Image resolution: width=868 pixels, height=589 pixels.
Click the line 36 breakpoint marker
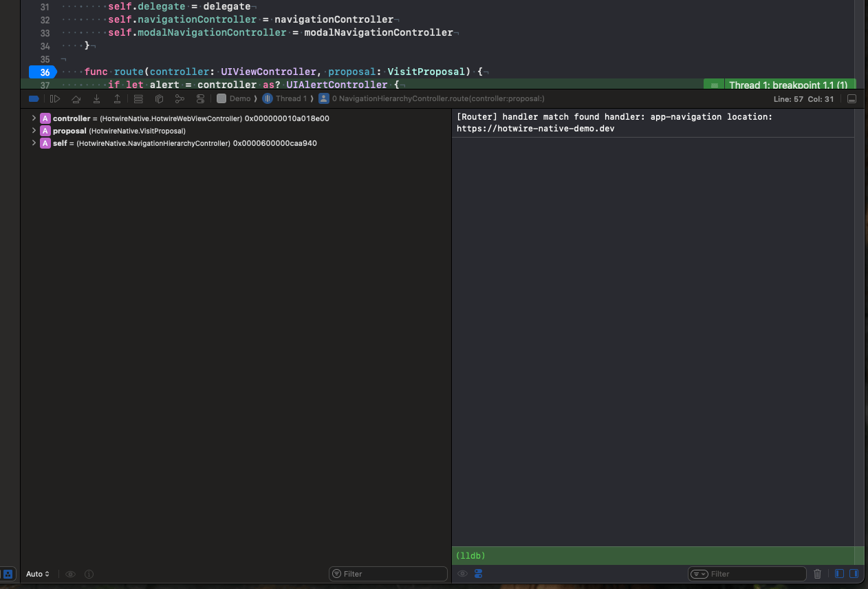pos(43,72)
